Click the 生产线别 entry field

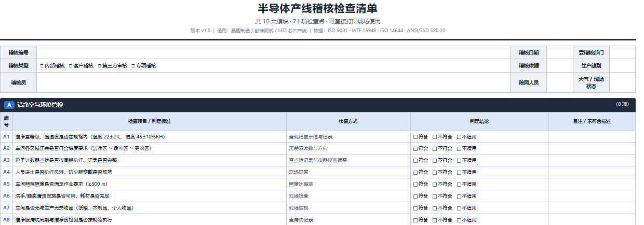[622, 66]
